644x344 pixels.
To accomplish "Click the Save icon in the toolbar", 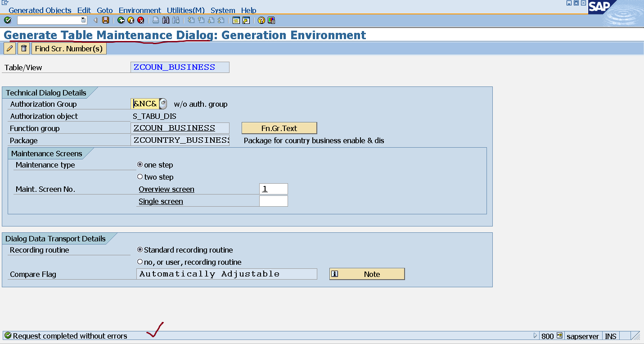I will click(105, 20).
